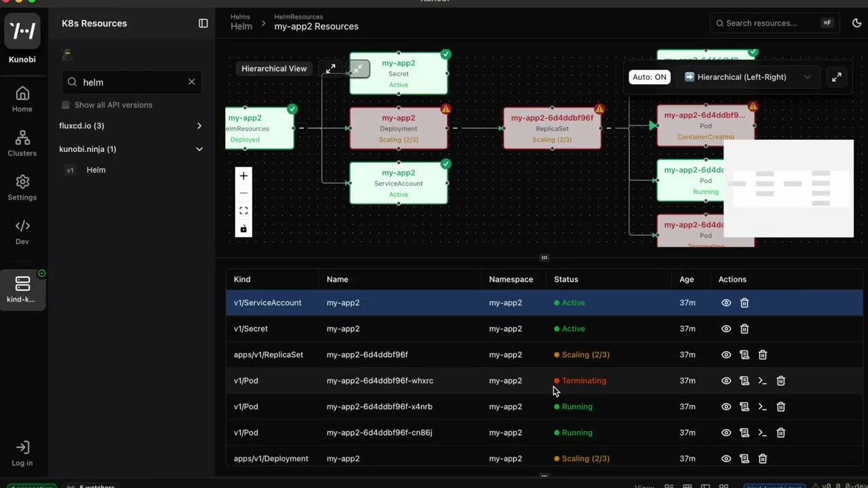View details of pod x4nrb
Screen dimensions: 868x488
726,407
